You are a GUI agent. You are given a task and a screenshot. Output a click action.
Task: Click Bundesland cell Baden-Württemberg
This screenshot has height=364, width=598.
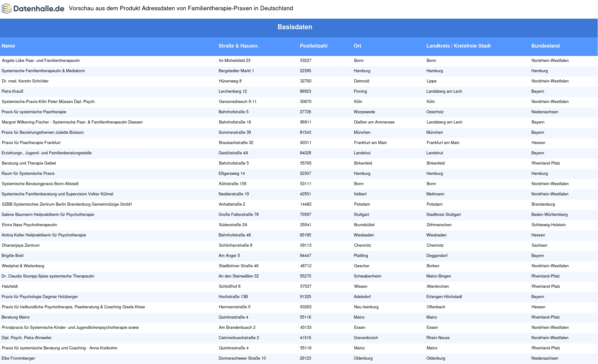[x=549, y=215]
